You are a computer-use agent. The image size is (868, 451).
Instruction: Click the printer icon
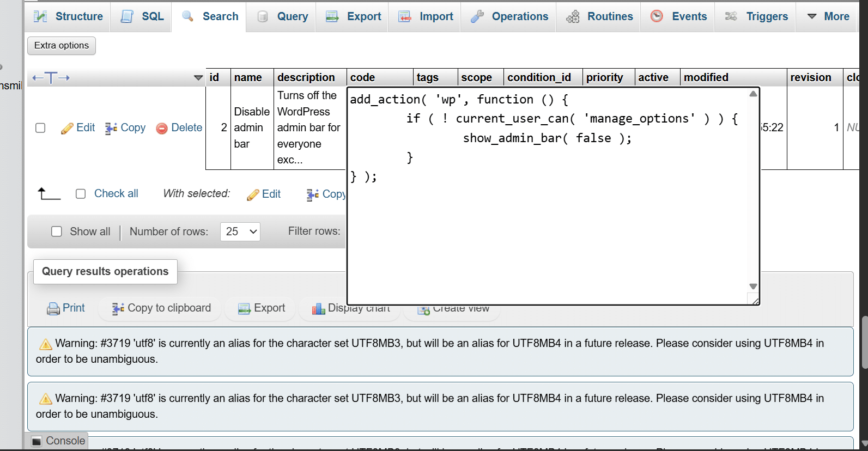(53, 309)
